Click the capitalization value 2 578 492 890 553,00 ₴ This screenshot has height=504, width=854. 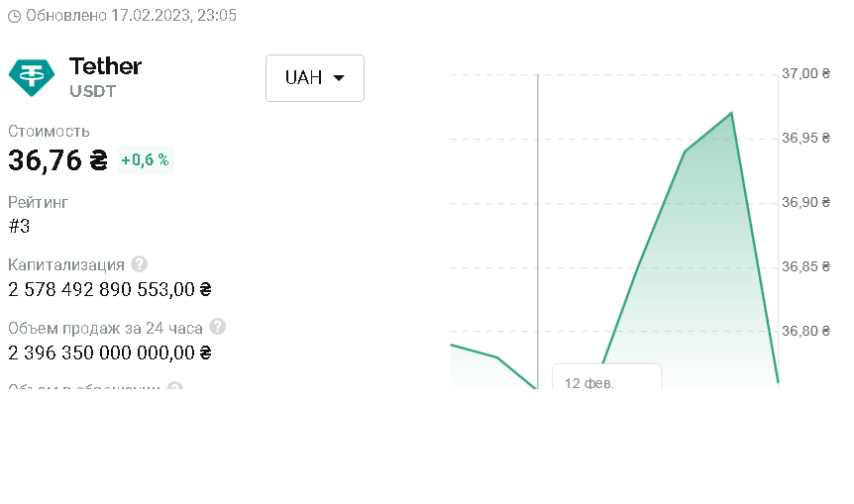point(110,289)
